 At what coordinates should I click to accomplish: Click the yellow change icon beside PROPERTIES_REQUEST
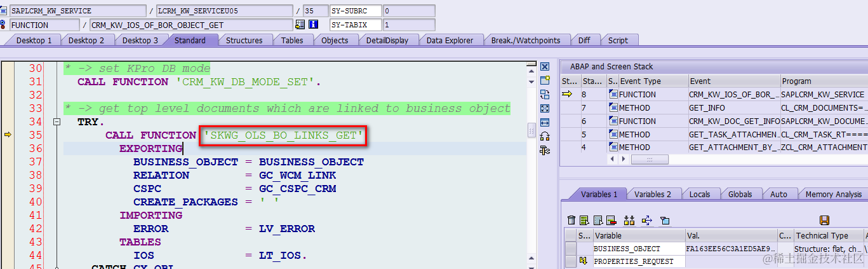pos(583,261)
